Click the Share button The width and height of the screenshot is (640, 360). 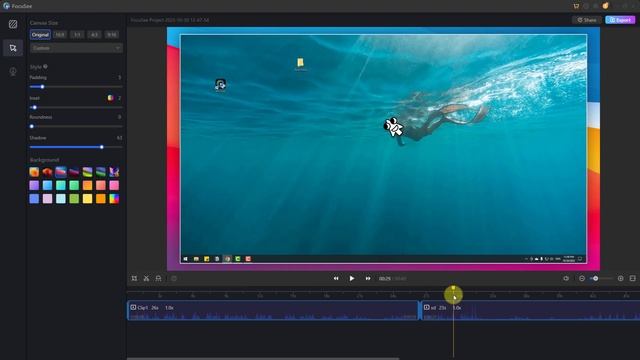[587, 20]
